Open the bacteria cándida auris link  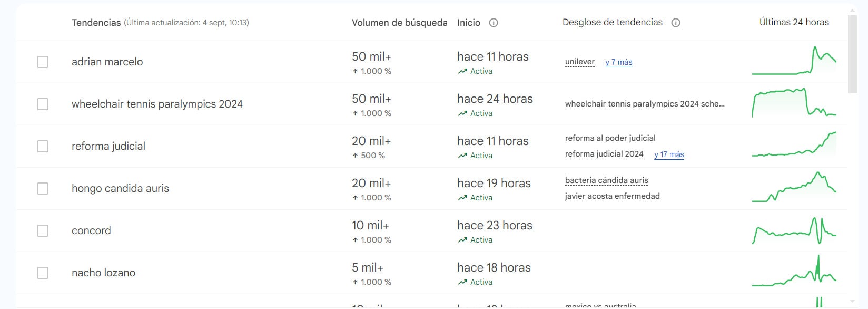[x=606, y=180]
